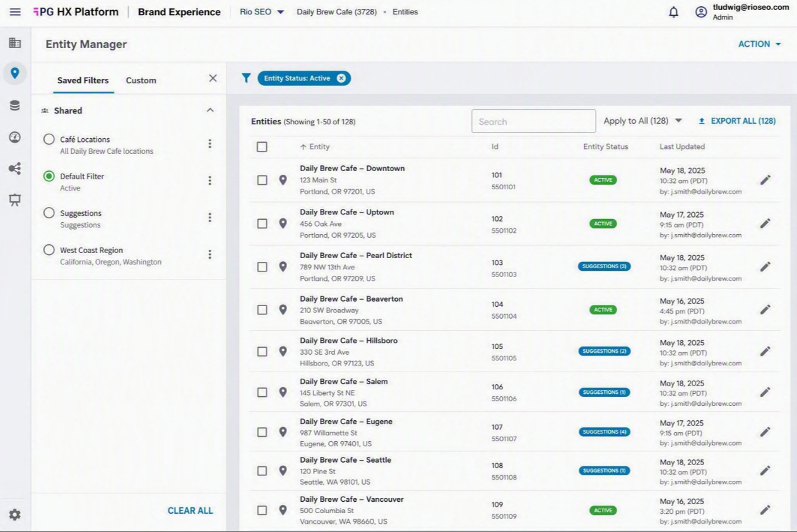This screenshot has width=797, height=532.
Task: Go to Daily Brew Cafe (3728) breadcrumb
Action: (x=337, y=12)
